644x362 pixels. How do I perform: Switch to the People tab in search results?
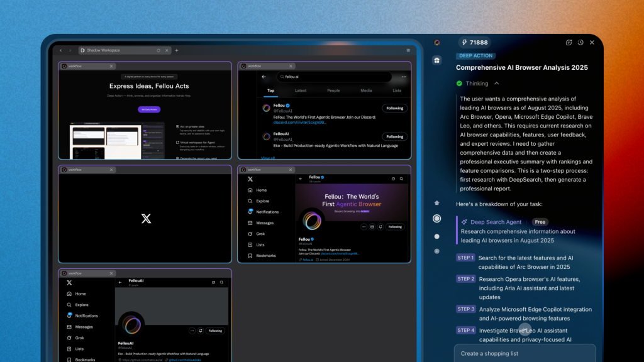333,90
